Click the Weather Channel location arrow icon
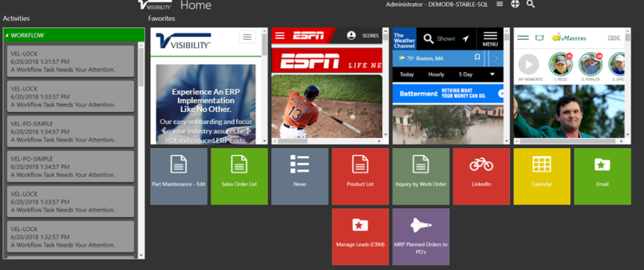Screen dimensions: 644x270 (x=466, y=39)
